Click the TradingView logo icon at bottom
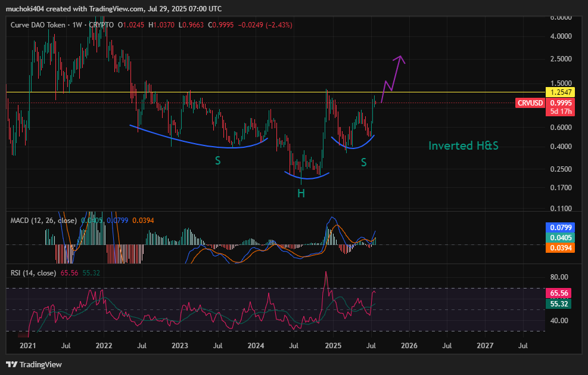This screenshot has width=588, height=375. (12, 364)
